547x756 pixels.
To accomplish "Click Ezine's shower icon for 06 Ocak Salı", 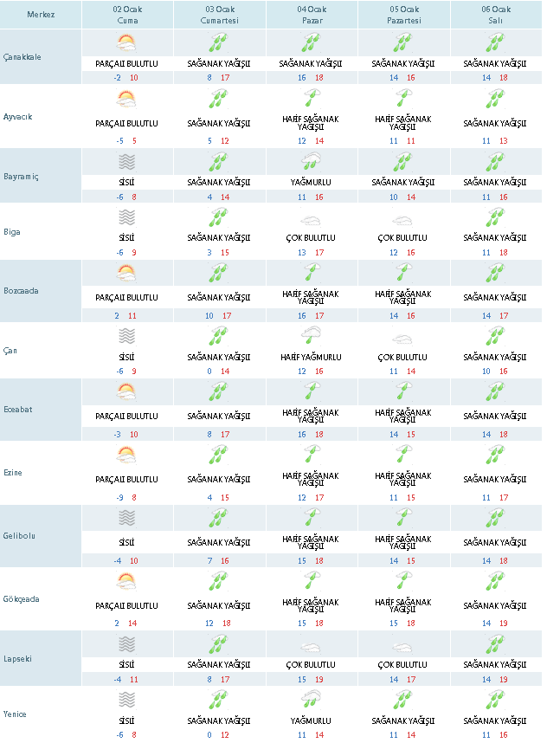I will click(x=495, y=457).
